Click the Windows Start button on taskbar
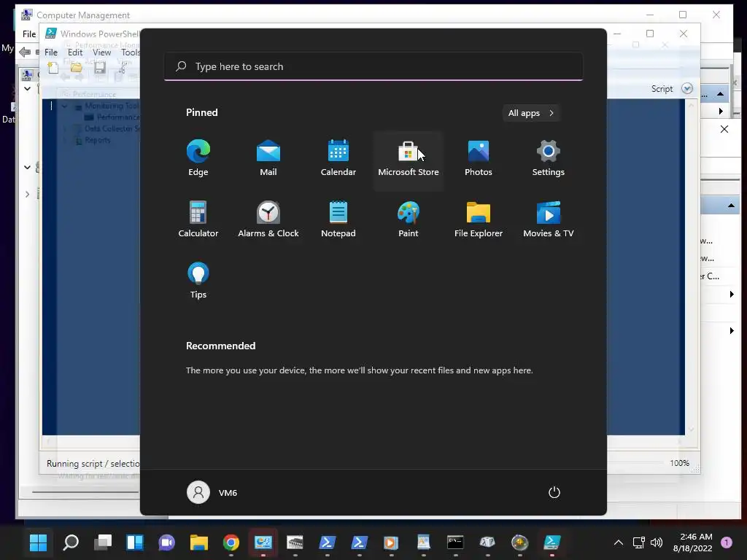 click(x=38, y=542)
